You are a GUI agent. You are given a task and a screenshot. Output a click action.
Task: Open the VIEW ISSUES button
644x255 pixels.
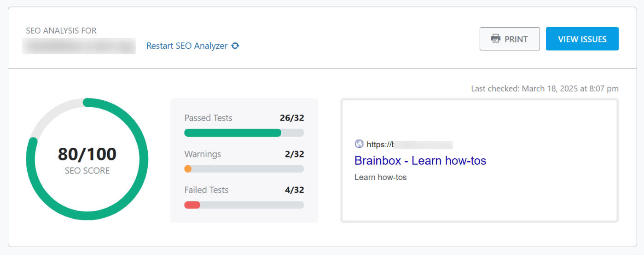pos(582,39)
